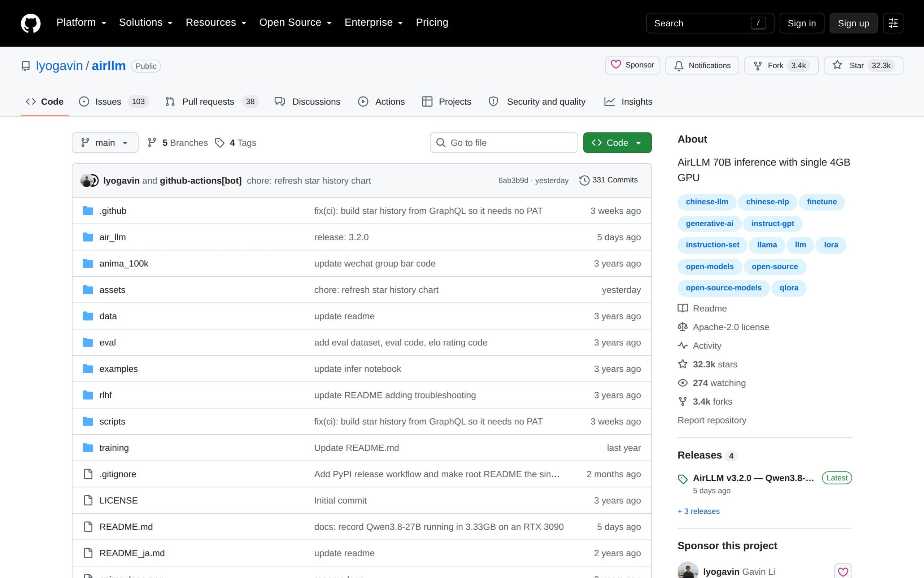Focus the Go to file field
Screen dimensions: 924x578
(504, 143)
